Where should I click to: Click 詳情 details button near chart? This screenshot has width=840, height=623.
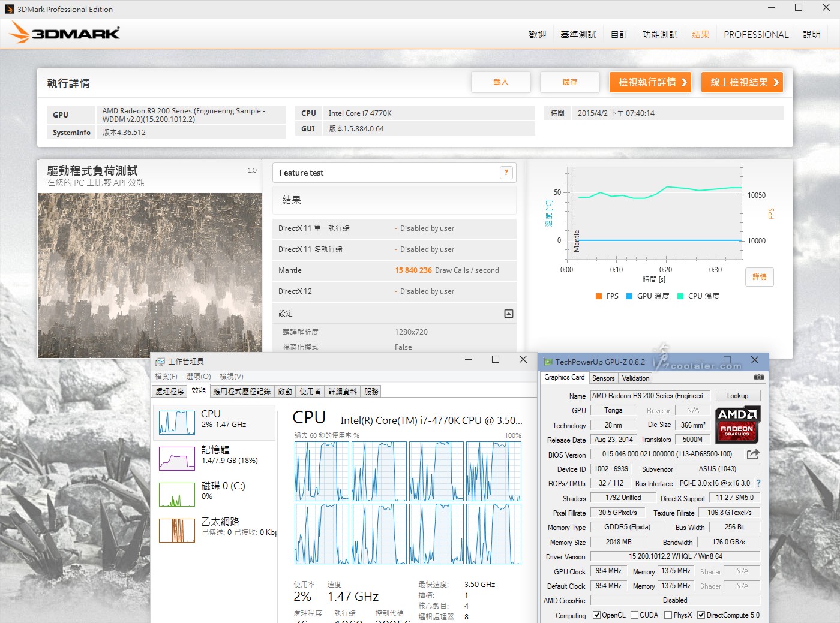click(x=760, y=277)
